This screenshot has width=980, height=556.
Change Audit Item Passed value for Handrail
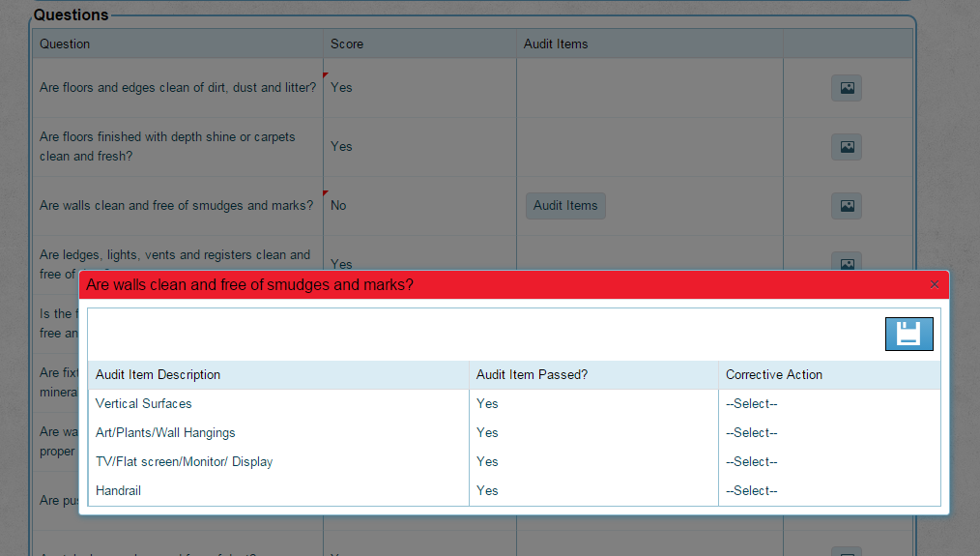pos(487,491)
